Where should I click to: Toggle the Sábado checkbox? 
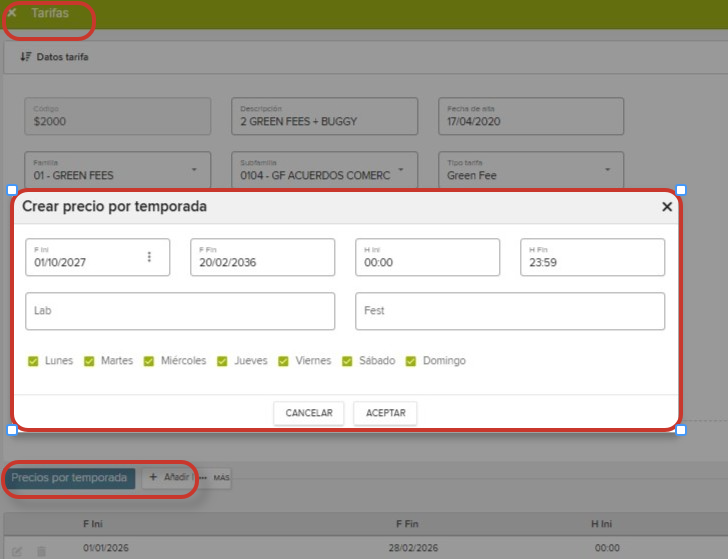(347, 361)
